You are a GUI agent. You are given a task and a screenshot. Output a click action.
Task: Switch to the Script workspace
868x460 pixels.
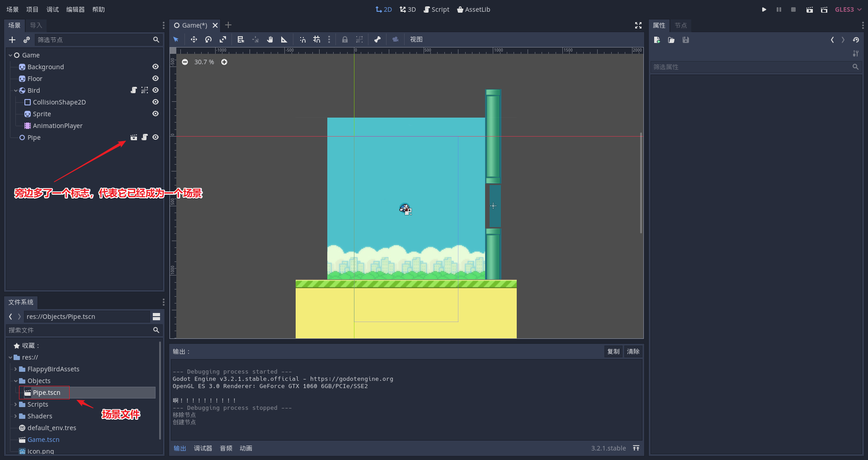pyautogui.click(x=436, y=9)
